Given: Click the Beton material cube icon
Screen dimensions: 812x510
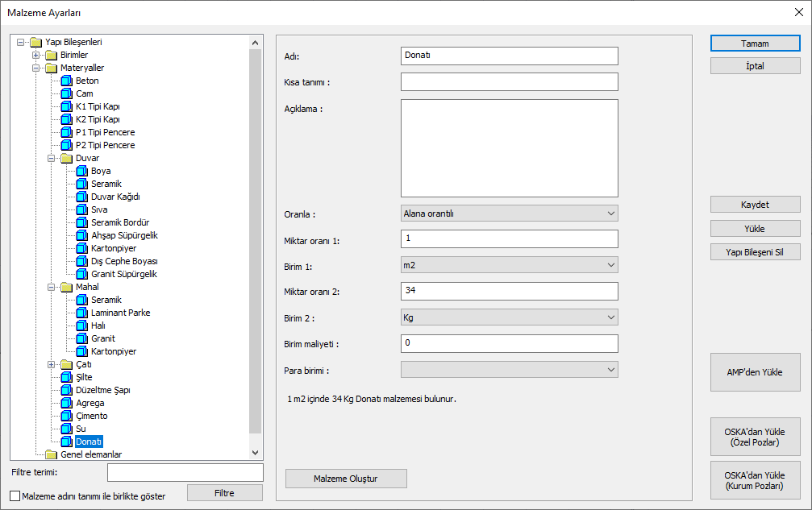Looking at the screenshot, I should 66,81.
